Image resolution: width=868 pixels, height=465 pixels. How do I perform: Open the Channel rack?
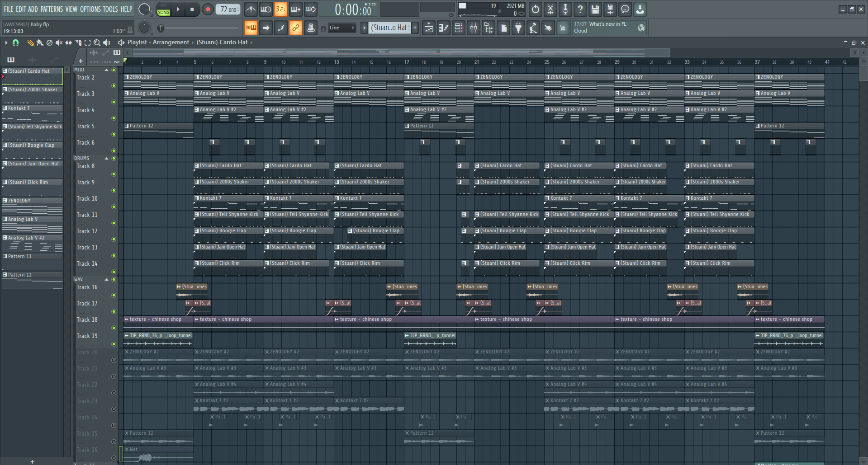459,28
